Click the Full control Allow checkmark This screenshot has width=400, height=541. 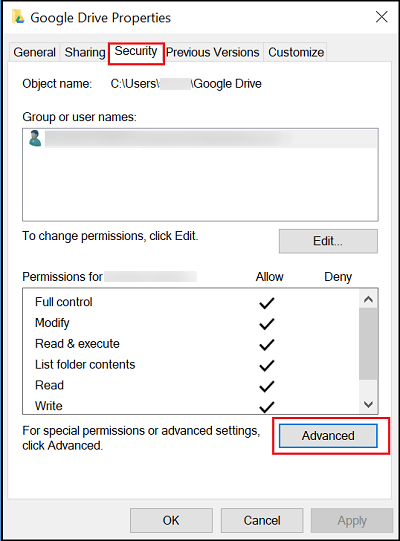266,303
